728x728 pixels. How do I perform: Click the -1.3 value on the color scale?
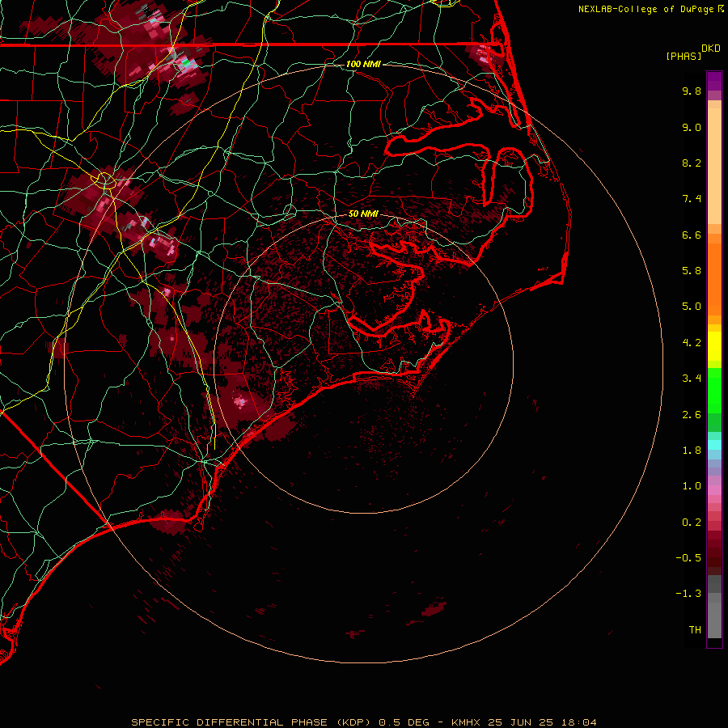click(688, 594)
